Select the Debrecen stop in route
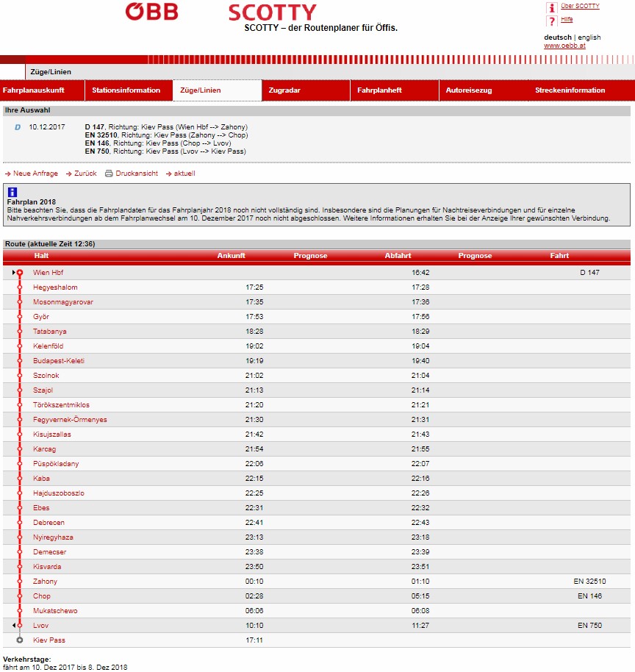635x672 pixels. coord(49,523)
